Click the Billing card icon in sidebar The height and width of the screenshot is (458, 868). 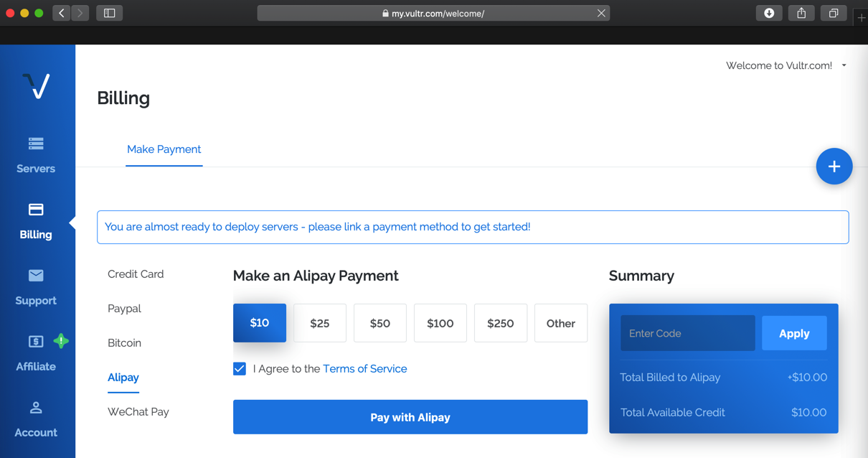(x=36, y=210)
